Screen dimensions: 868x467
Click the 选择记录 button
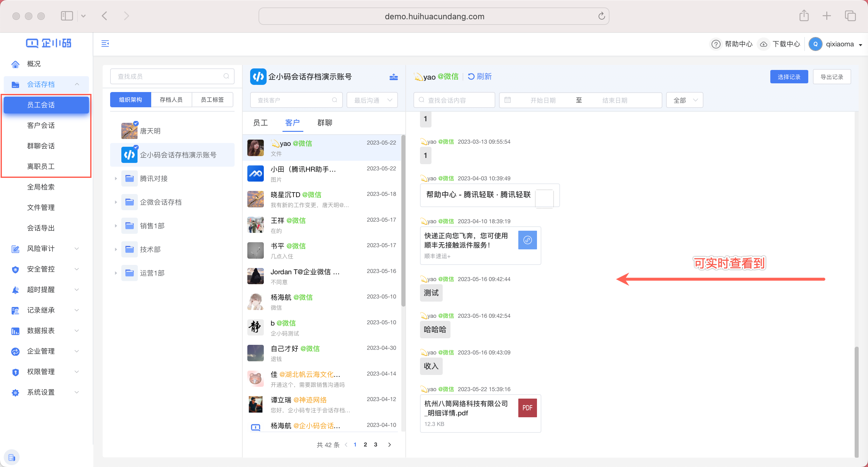789,77
